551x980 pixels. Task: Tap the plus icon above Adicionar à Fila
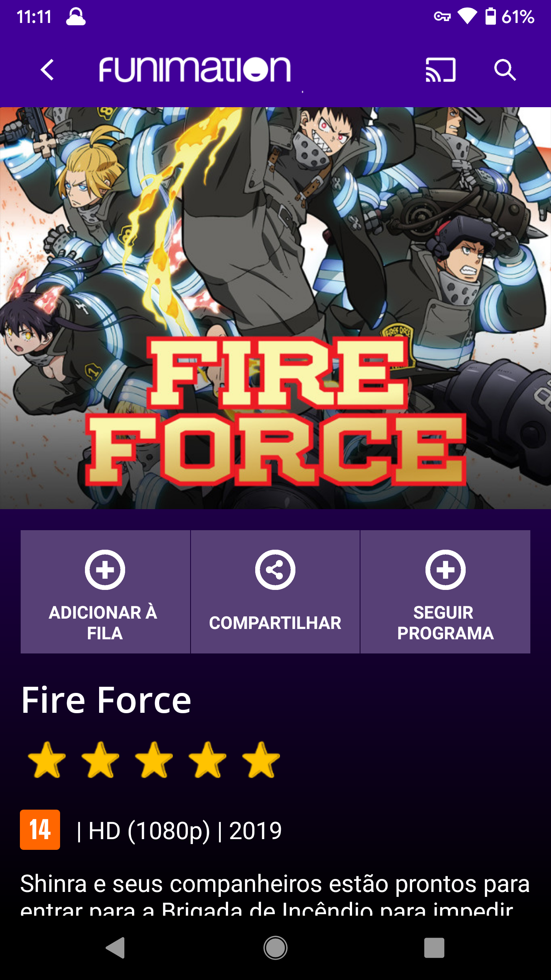tap(105, 570)
